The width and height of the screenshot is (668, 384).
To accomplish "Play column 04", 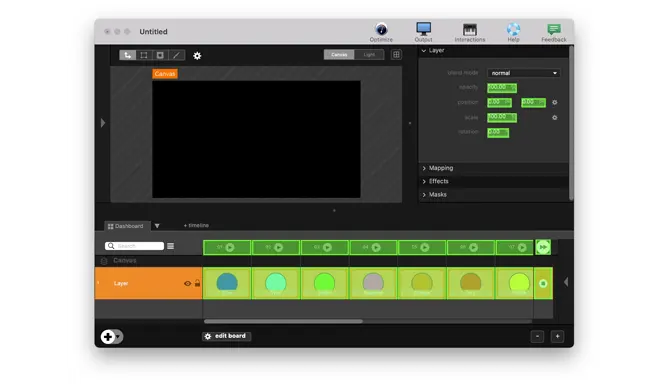I will pos(376,247).
